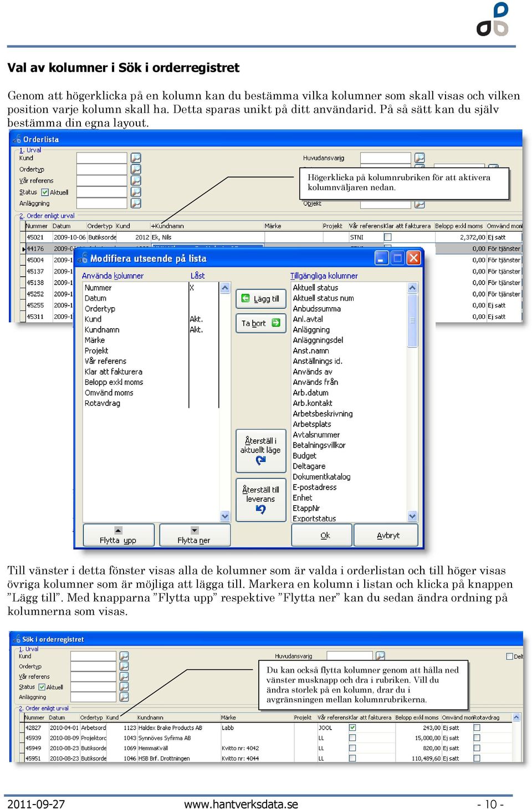Click the Tillgängliga kolumner scrollbar thumb
The image size is (532, 809).
(412, 320)
